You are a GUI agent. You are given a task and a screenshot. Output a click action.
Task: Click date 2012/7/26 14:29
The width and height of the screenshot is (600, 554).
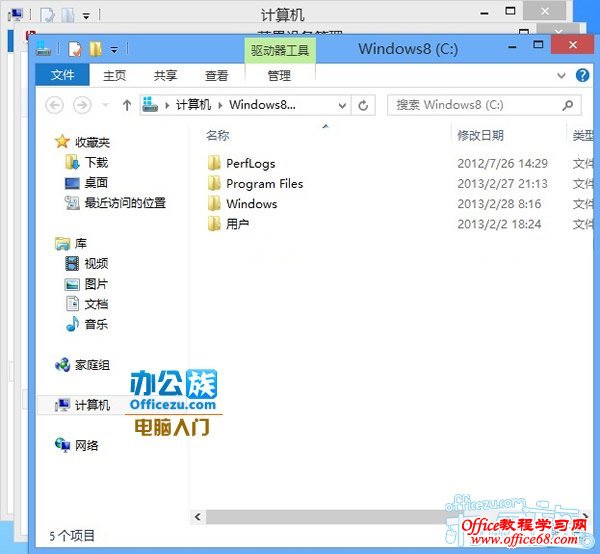click(x=502, y=163)
